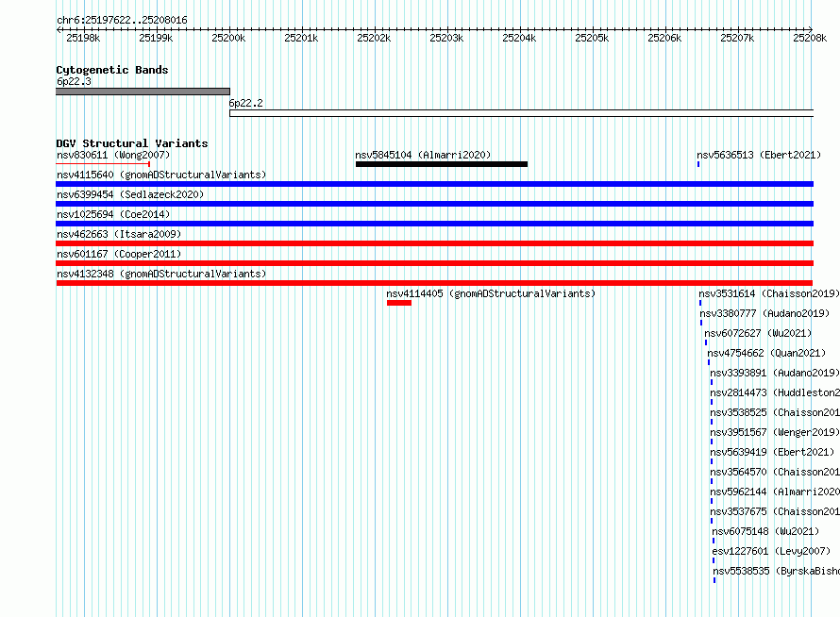This screenshot has height=617, width=840.
Task: Click the esv1227601 (Levy2007) label
Action: tap(771, 551)
